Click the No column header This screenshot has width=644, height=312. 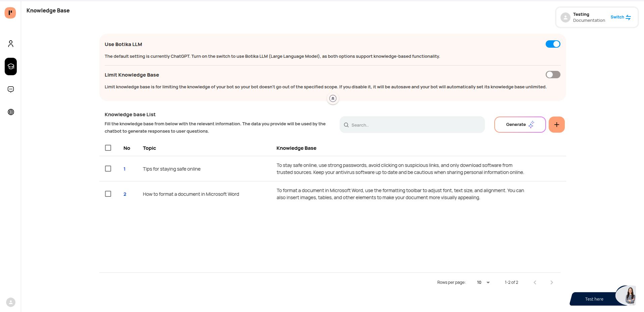[x=127, y=148]
